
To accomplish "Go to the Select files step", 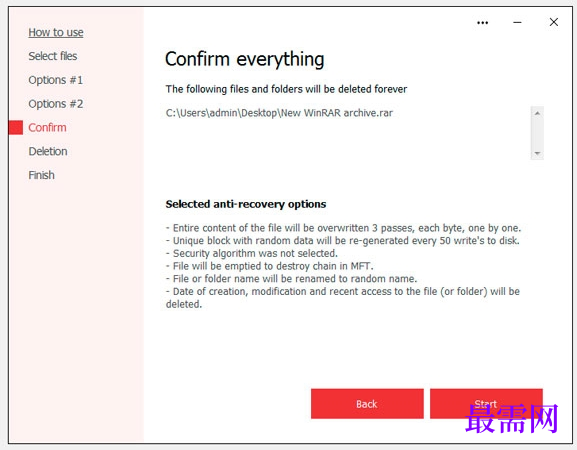I will [53, 56].
